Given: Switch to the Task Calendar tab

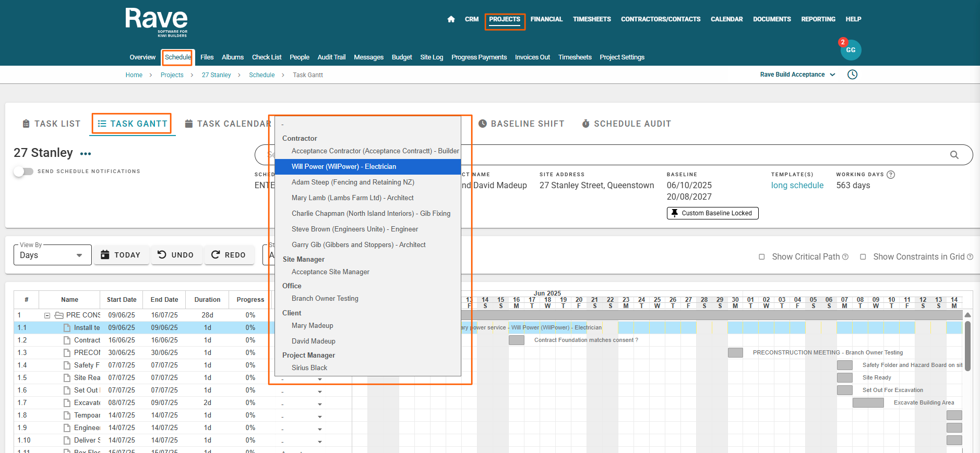Looking at the screenshot, I should tap(228, 124).
